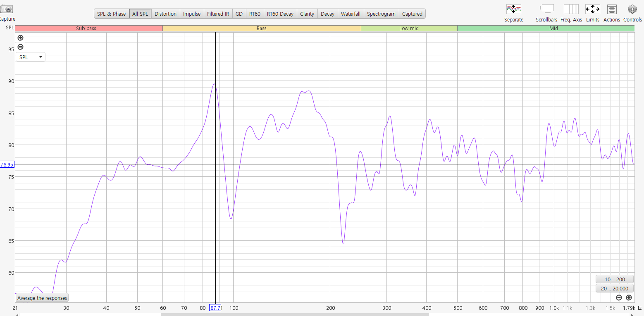This screenshot has height=316, width=644.
Task: Switch to SPL & Phase tab
Action: (111, 14)
